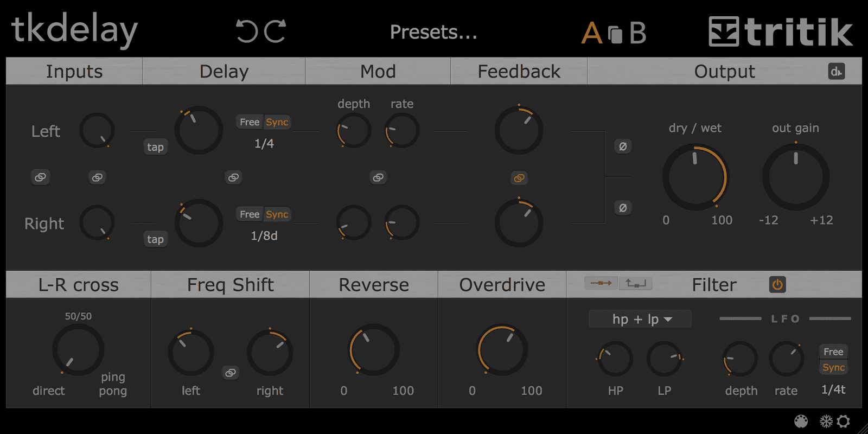Tap tempo for Right delay
The height and width of the screenshot is (434, 868).
tap(155, 239)
